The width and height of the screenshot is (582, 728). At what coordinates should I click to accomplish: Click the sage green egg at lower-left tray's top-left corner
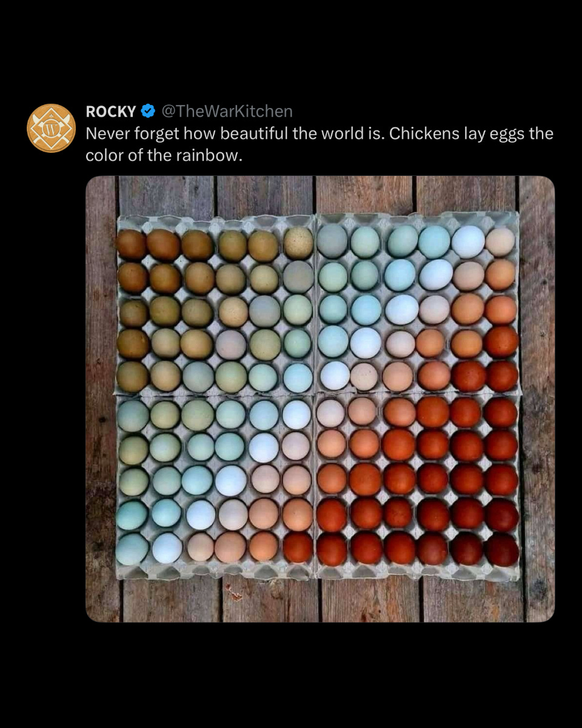tap(133, 416)
